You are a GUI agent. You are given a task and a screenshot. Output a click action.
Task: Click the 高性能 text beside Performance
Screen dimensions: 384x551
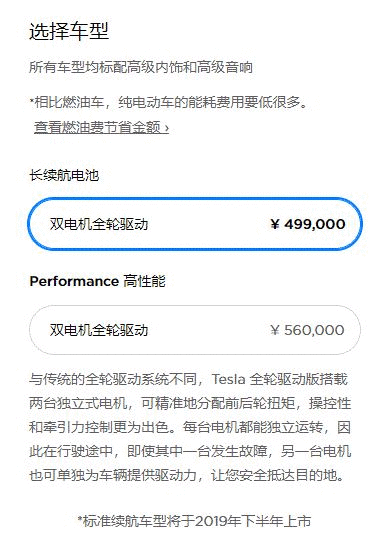coord(144,281)
